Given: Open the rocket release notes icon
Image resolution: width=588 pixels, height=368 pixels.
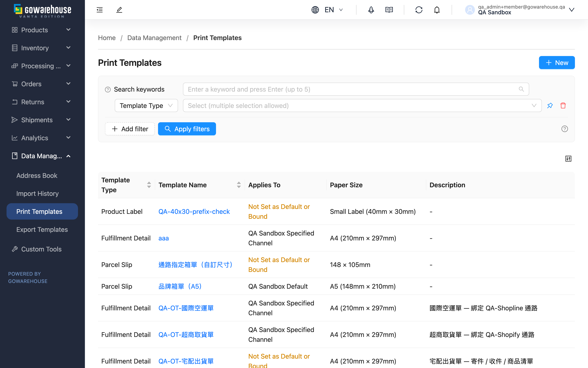Looking at the screenshot, I should click(x=371, y=10).
